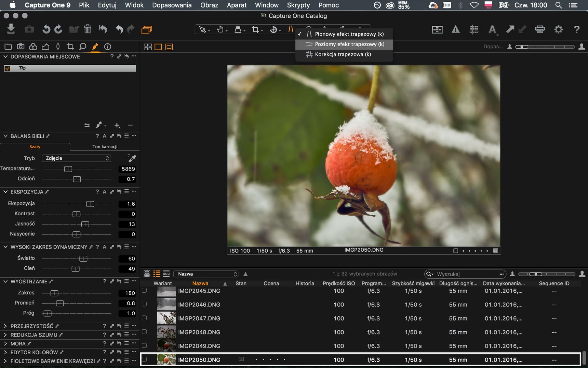Click the print icon
Screen dimensions: 588x368
[x=540, y=29]
